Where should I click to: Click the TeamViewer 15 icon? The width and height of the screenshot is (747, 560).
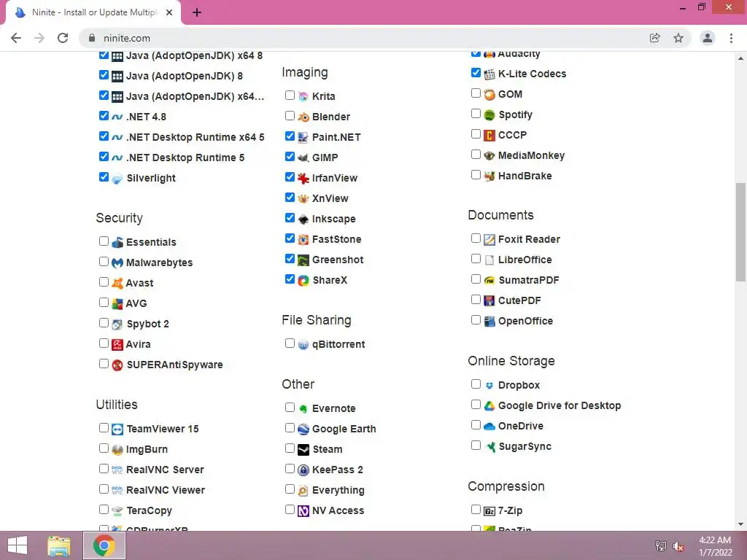tap(117, 429)
